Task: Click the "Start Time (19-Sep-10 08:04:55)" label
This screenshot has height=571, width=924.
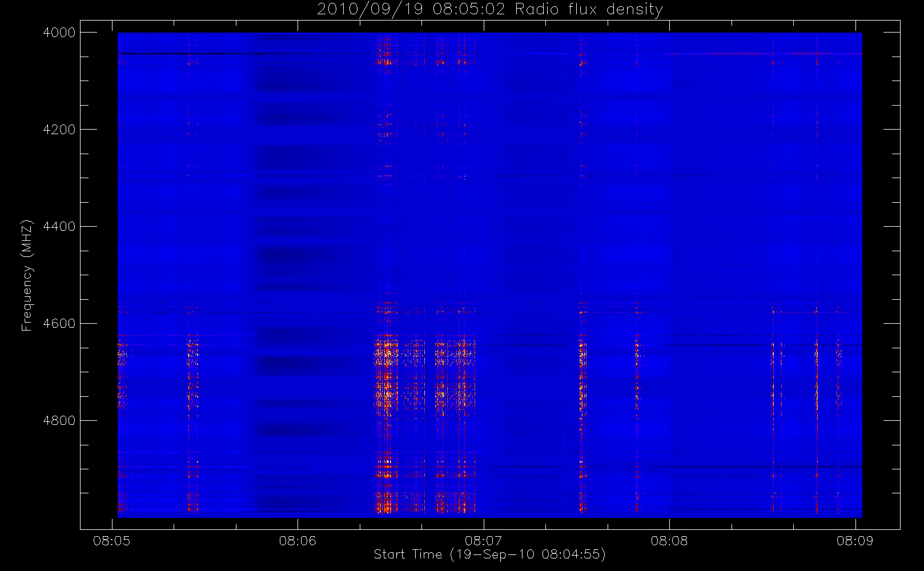Action: [489, 554]
